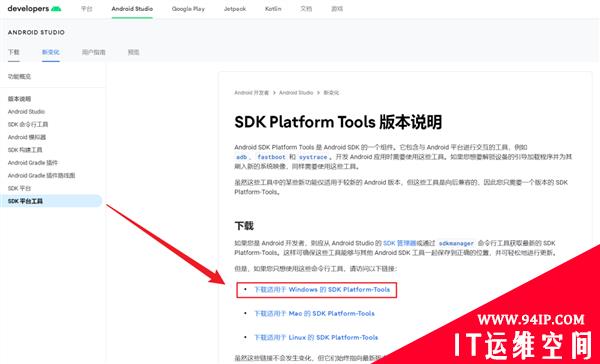Download SDK Platform-Tools for Mac

pyautogui.click(x=314, y=313)
